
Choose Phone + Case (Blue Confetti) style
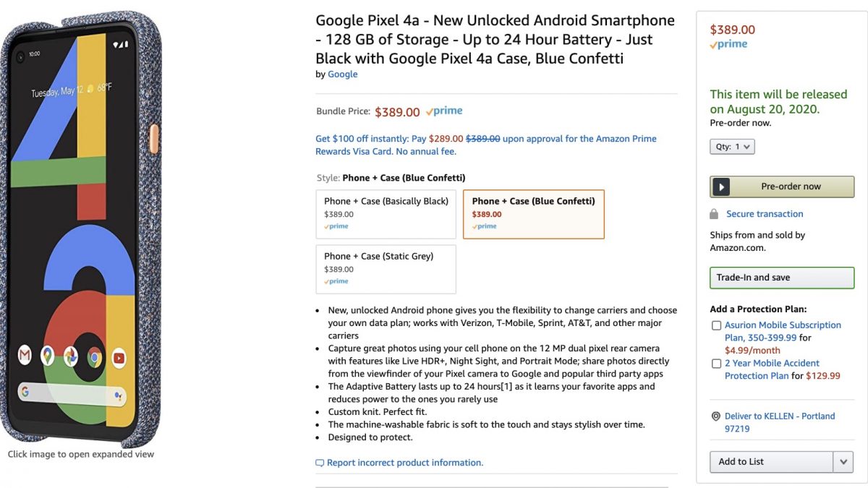[x=533, y=214]
